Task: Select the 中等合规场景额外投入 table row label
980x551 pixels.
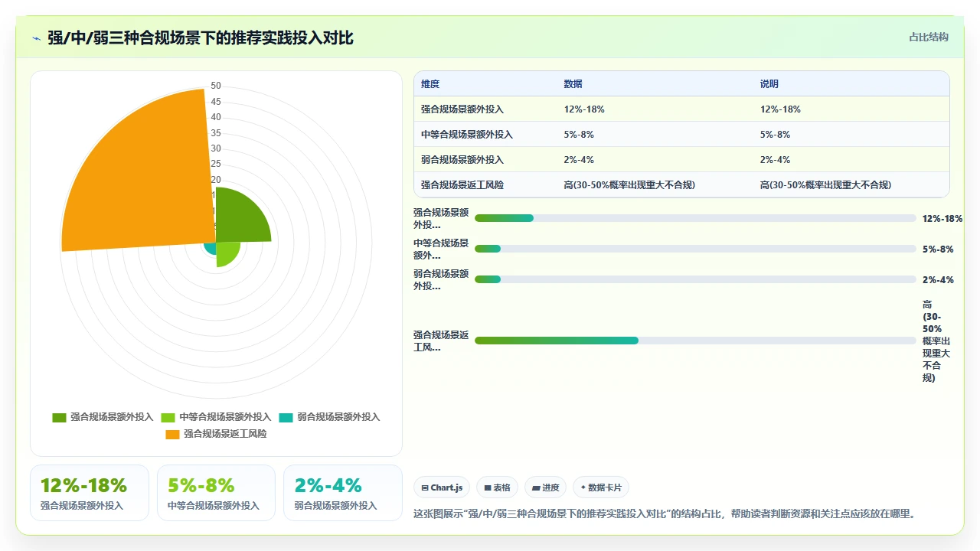Action: pyautogui.click(x=467, y=135)
